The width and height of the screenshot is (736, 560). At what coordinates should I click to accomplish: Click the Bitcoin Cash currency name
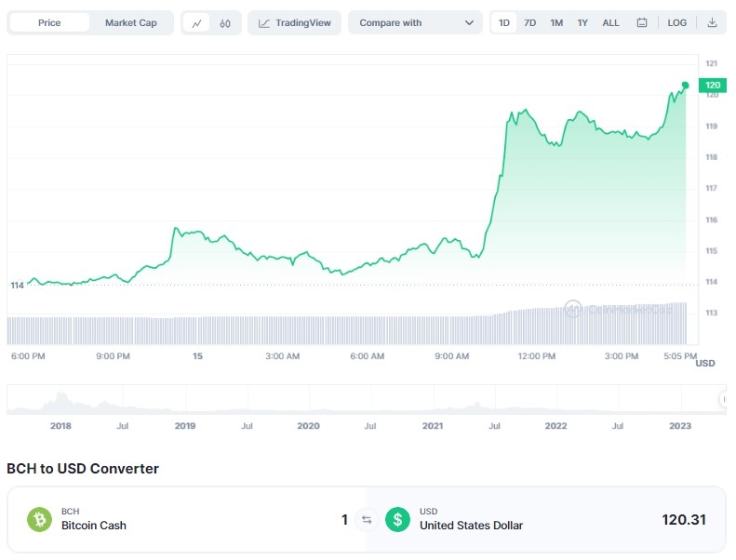tap(94, 526)
